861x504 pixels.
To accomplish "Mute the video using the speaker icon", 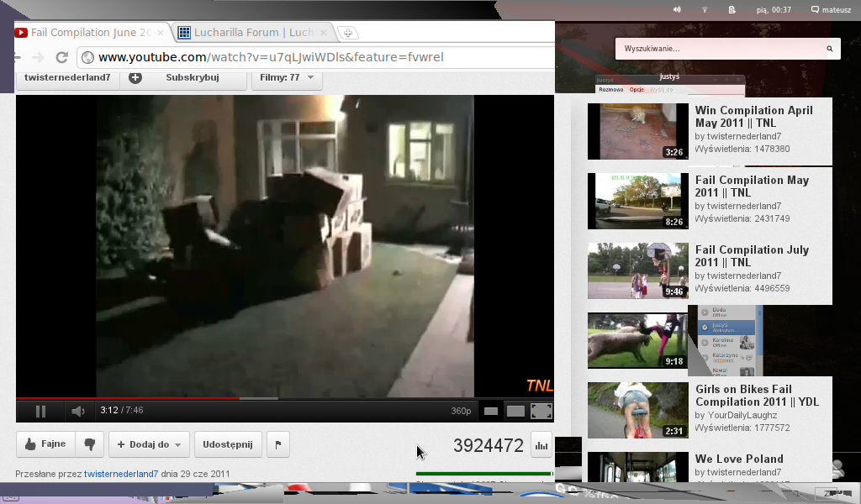I will coord(78,412).
